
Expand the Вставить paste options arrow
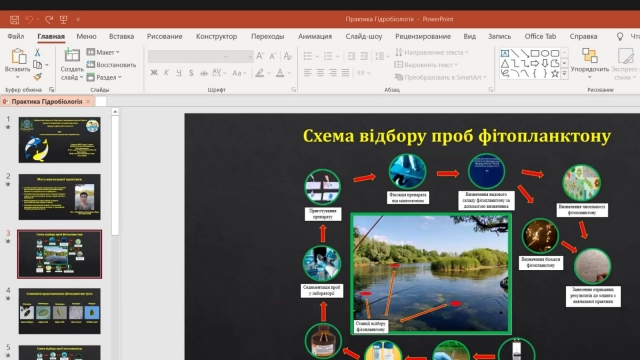coord(17,77)
